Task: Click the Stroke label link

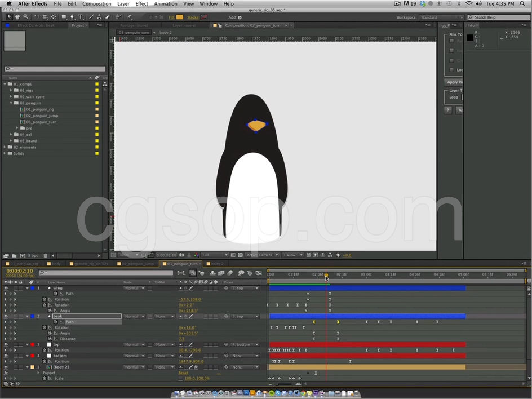Action: 193,17
